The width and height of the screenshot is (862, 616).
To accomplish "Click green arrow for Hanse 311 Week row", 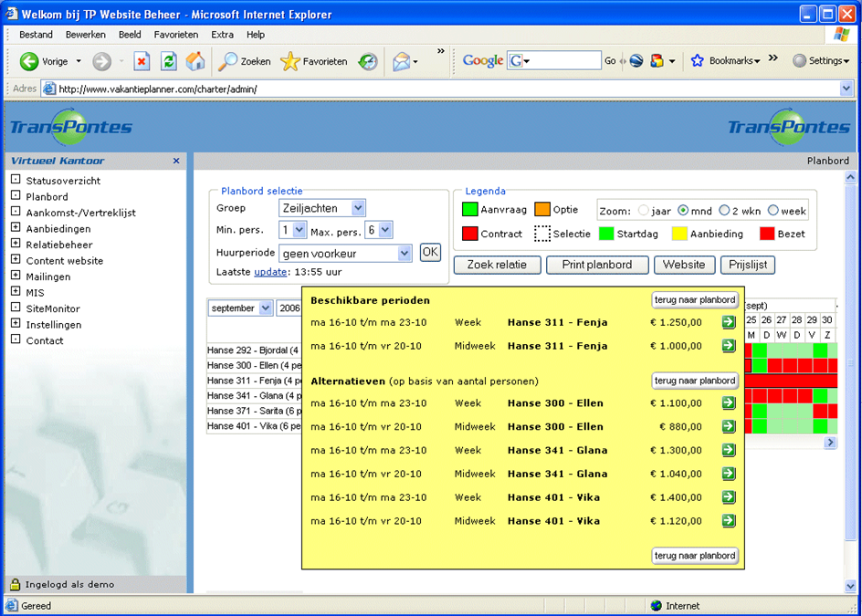I will 728,322.
